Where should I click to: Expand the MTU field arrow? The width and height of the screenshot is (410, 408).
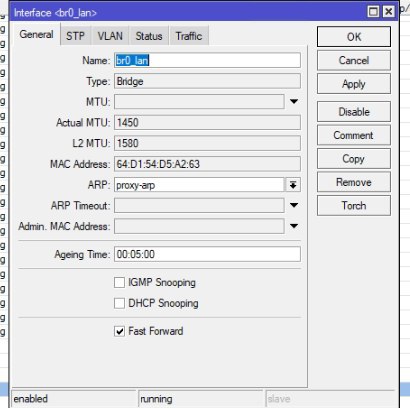tap(294, 101)
